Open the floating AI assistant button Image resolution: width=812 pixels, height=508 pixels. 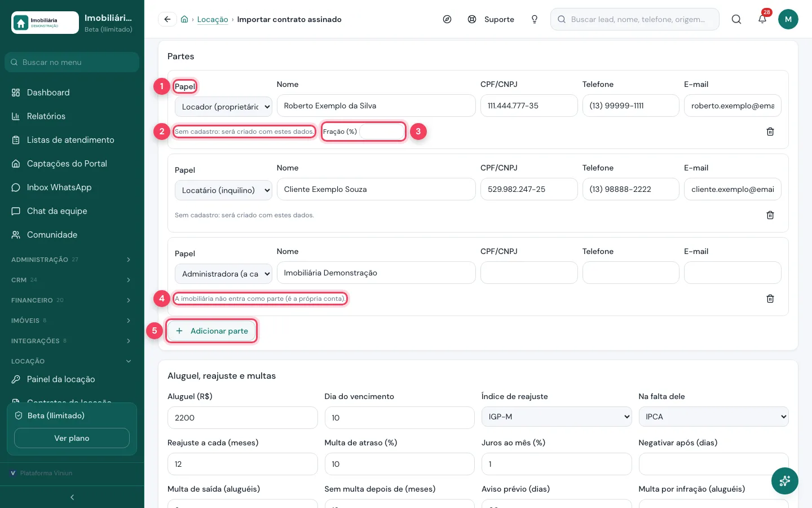click(x=785, y=481)
